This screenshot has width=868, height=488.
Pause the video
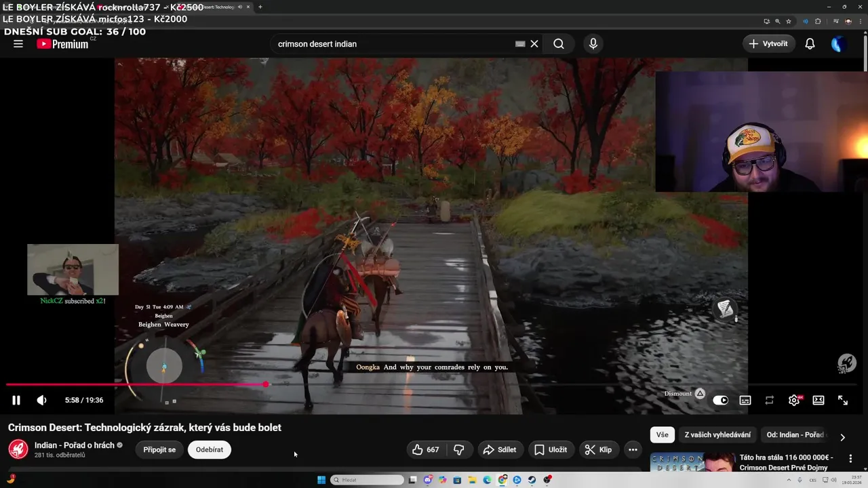(x=16, y=401)
